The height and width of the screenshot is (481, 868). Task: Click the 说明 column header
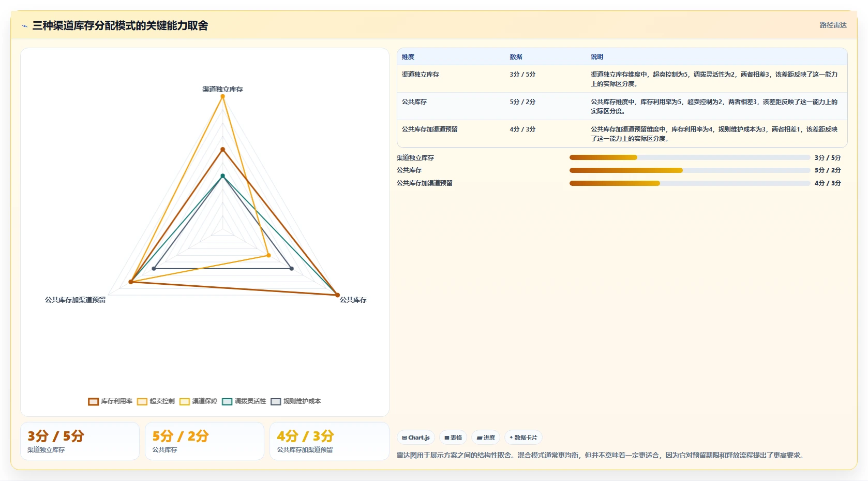point(597,57)
